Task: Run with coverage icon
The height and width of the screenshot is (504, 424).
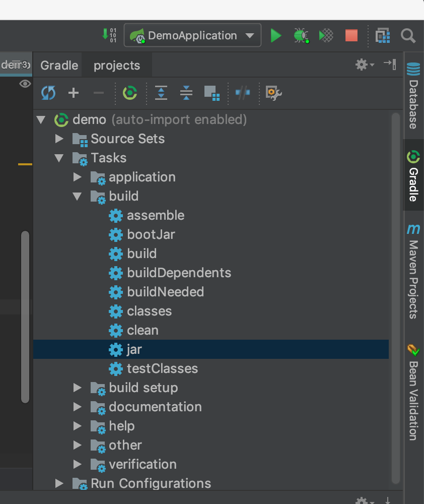Action: [x=326, y=35]
